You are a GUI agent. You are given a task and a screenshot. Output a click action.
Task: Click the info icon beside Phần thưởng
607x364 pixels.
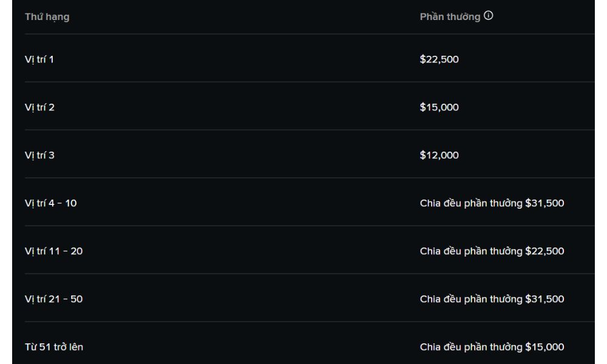point(489,16)
